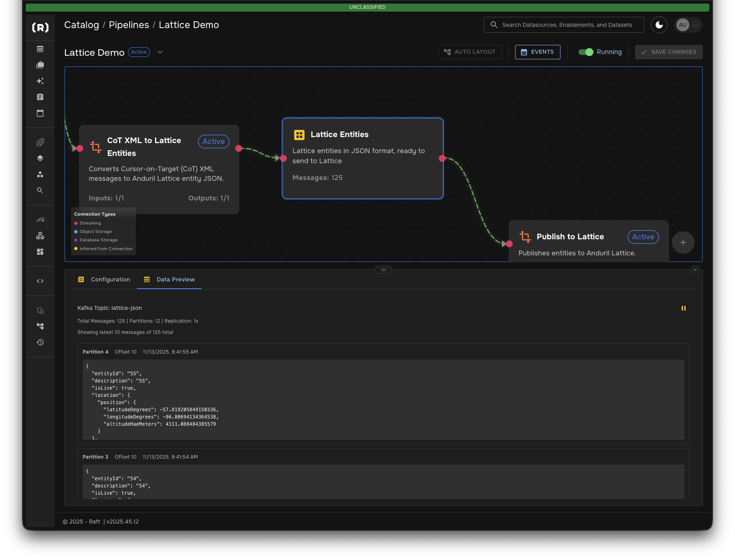Open the eye preview sidebar icon
The width and height of the screenshot is (735, 560).
click(x=40, y=49)
